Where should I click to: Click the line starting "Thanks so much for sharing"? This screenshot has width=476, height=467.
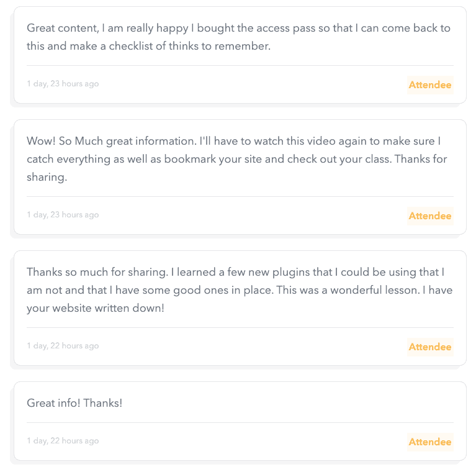(x=235, y=272)
